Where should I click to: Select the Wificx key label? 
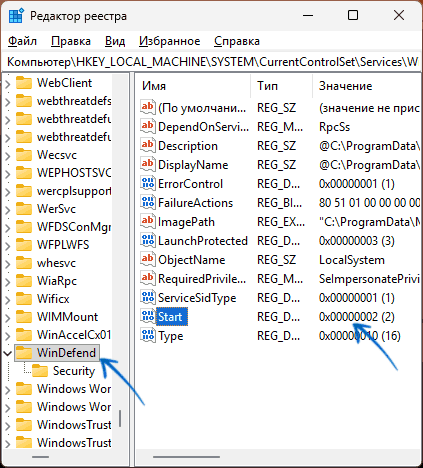[x=53, y=299]
